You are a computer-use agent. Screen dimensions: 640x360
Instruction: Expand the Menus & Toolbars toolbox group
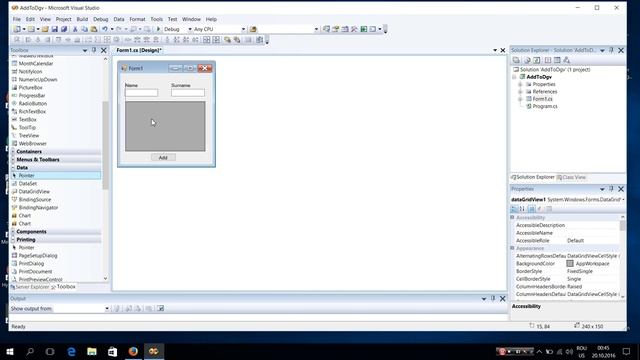[x=13, y=160]
